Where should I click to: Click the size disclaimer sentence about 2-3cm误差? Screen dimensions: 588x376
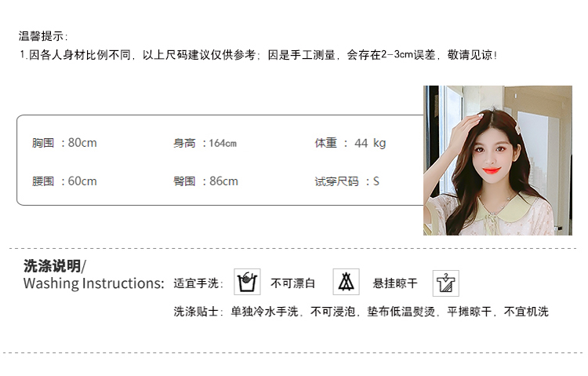click(x=259, y=55)
